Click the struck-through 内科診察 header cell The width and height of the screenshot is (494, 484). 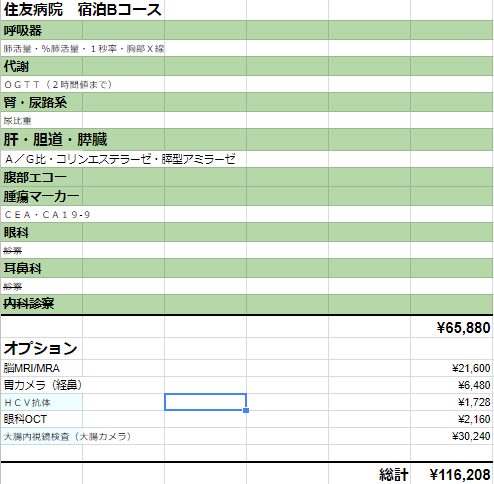[42, 304]
